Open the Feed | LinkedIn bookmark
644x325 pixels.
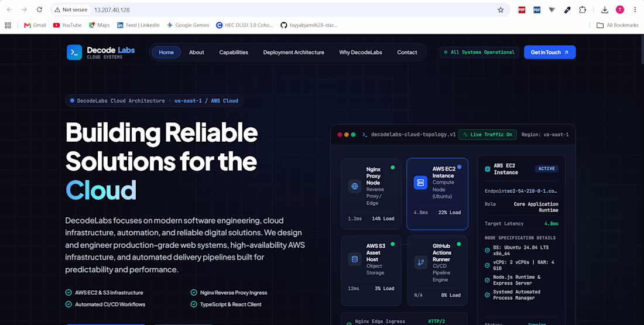tap(138, 25)
